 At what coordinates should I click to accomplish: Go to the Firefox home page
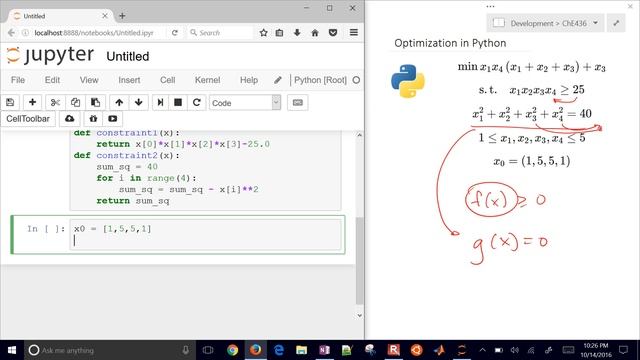[315, 33]
